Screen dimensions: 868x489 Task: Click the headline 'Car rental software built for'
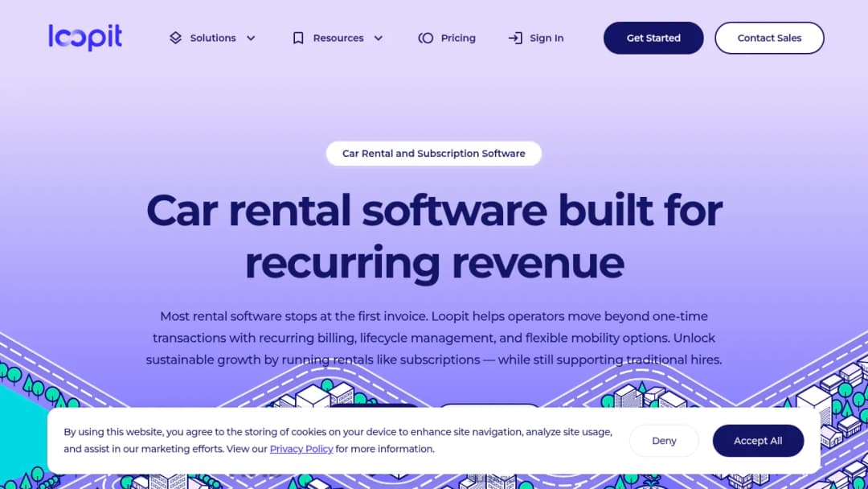click(x=434, y=211)
